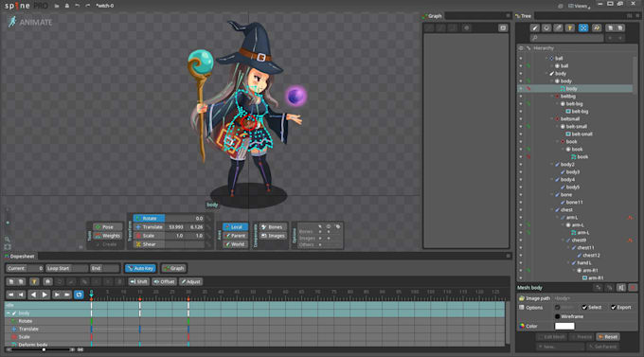The width and height of the screenshot is (644, 357).
Task: Jump to last frame in dopesheet
Action: (66, 295)
